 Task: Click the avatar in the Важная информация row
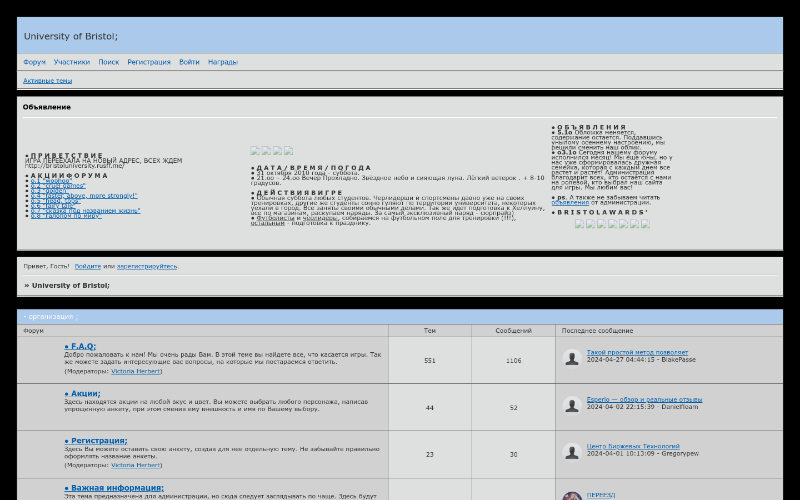(571, 495)
